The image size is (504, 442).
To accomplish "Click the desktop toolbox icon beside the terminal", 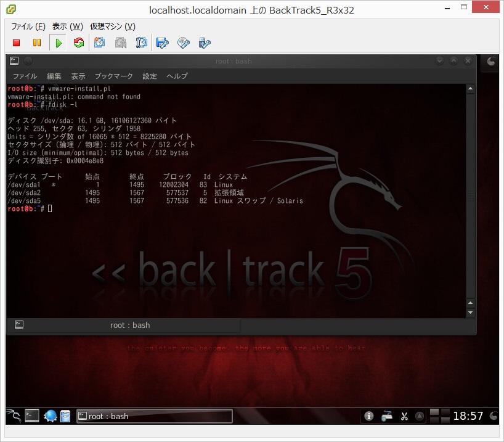I will (x=491, y=61).
